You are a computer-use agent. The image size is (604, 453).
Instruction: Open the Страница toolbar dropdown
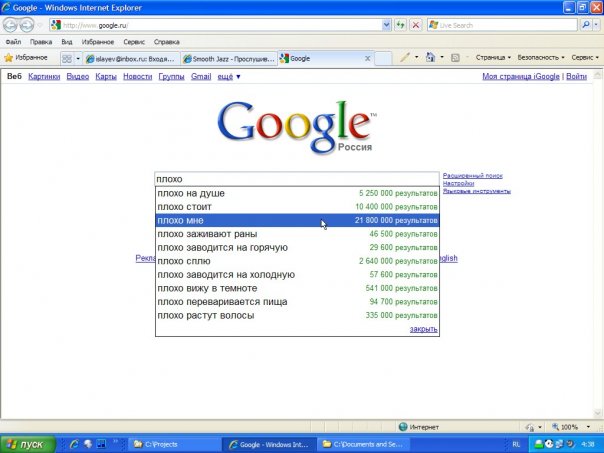(x=492, y=58)
